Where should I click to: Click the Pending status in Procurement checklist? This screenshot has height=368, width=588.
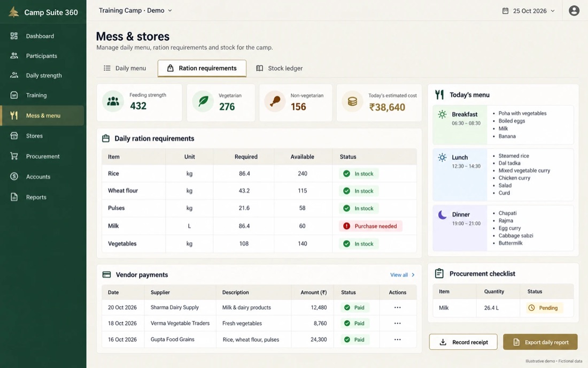coord(544,308)
